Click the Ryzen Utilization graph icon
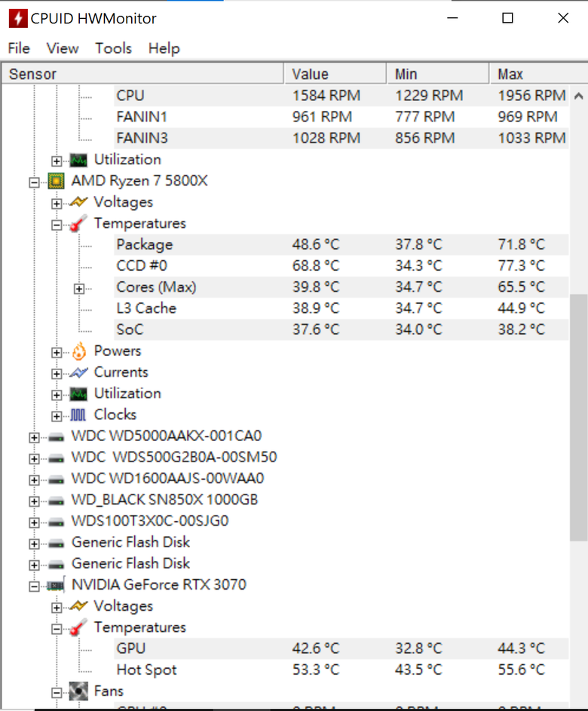588x711 pixels. pos(78,394)
